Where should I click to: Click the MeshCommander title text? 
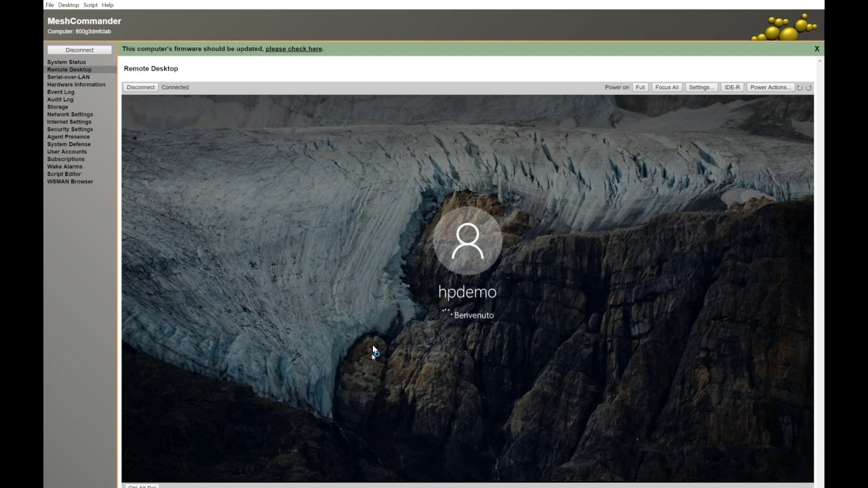click(x=84, y=21)
